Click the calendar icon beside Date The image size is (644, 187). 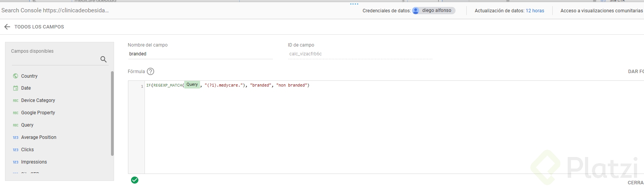coord(15,88)
